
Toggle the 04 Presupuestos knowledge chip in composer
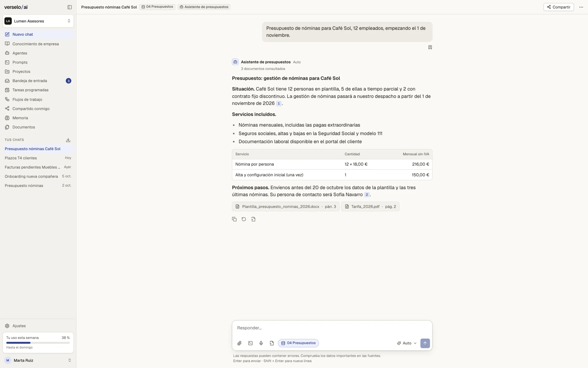(298, 343)
